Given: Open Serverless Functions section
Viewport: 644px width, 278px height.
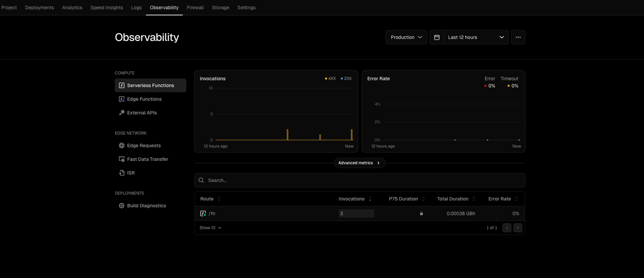Looking at the screenshot, I should [x=150, y=85].
